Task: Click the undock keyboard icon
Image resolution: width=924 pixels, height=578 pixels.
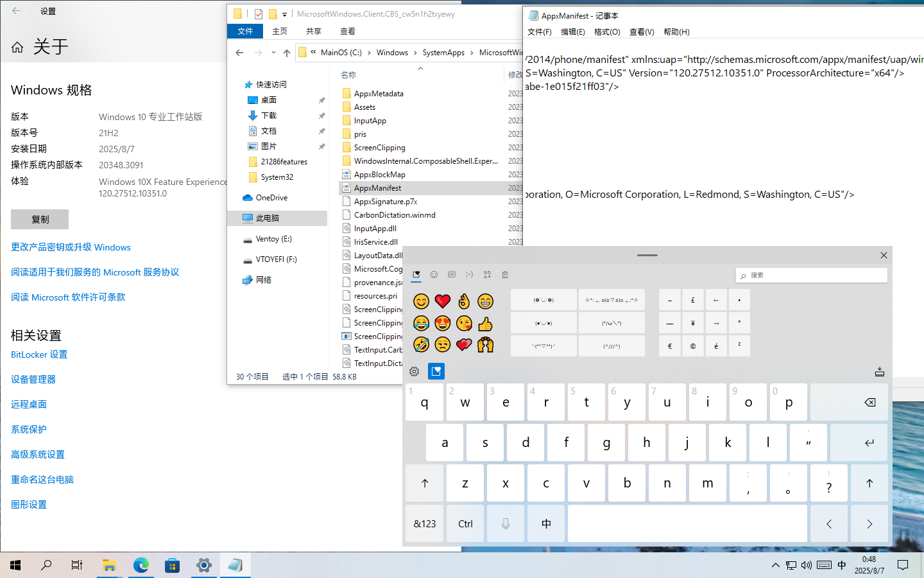Action: (x=879, y=372)
